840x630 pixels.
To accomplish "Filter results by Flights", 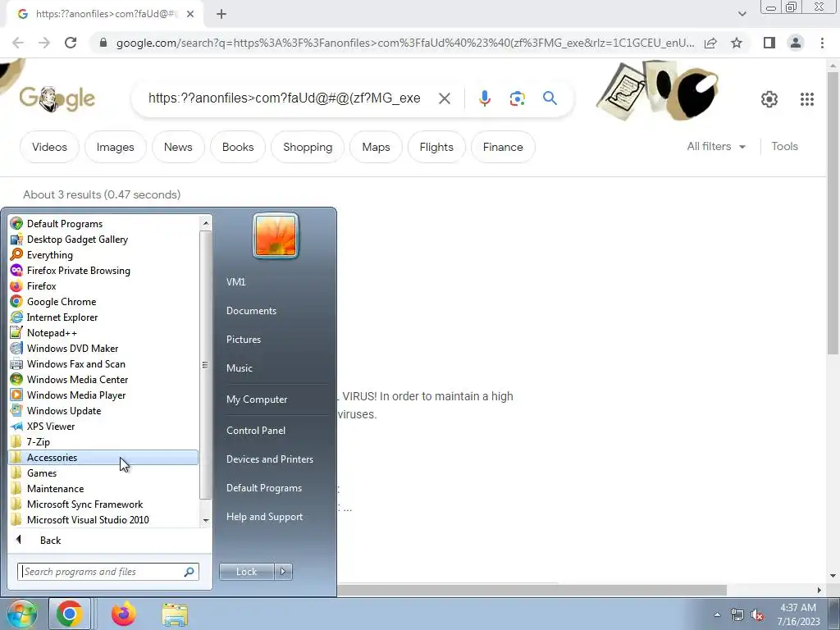I will (436, 147).
